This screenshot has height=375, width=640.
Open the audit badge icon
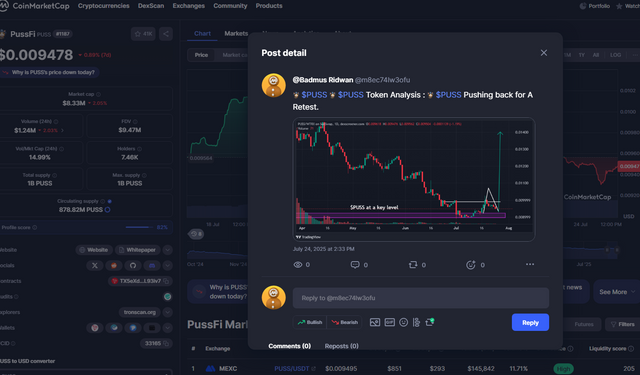(167, 297)
